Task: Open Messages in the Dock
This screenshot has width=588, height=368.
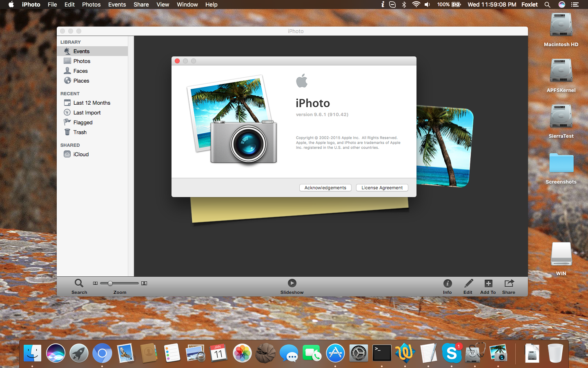Action: [289, 353]
